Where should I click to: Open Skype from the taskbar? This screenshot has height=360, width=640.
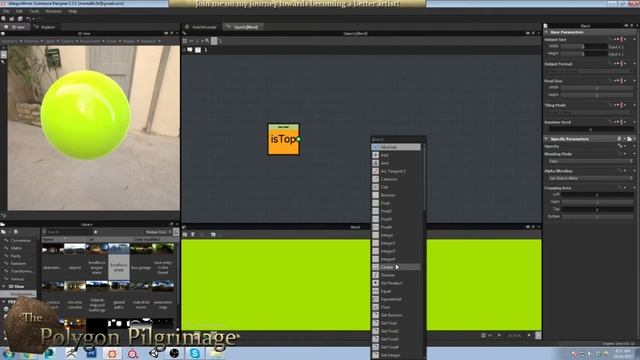(195, 353)
